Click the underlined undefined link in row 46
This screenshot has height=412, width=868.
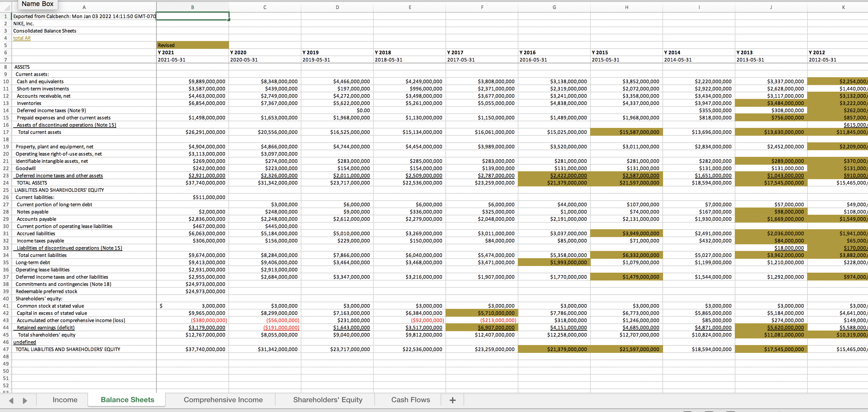25,342
